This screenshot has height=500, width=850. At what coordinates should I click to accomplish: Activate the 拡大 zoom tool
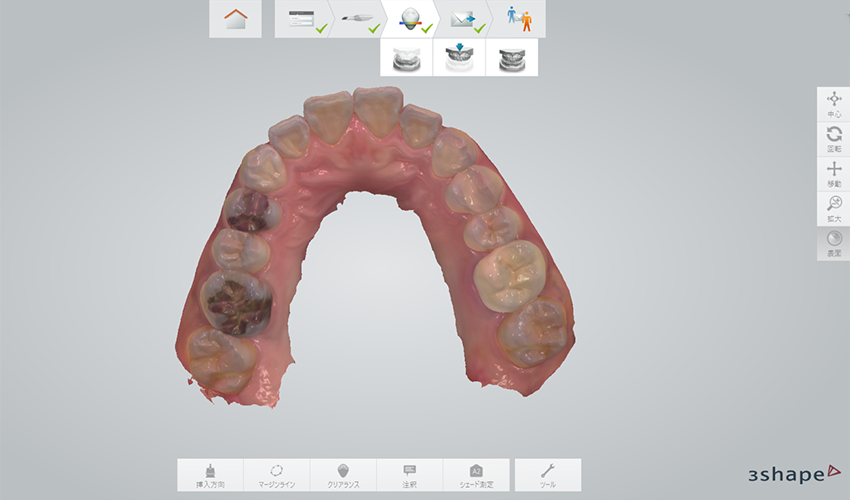833,208
